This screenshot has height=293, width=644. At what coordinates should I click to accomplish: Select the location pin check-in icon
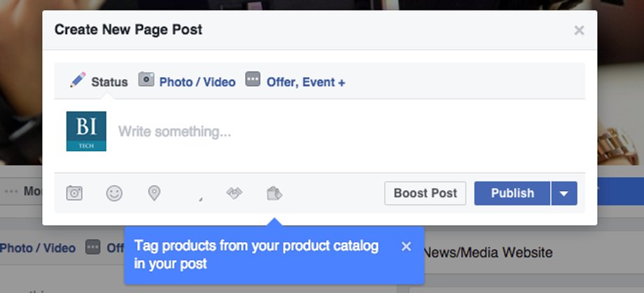(x=154, y=193)
